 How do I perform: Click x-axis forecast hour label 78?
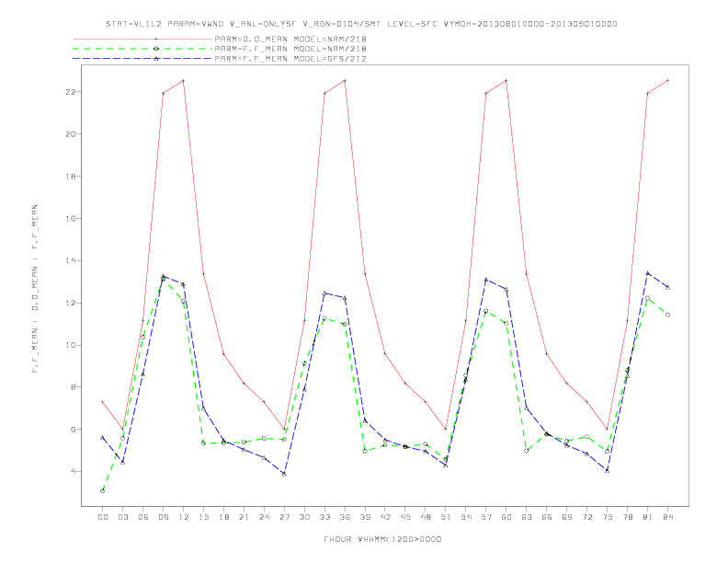(628, 517)
